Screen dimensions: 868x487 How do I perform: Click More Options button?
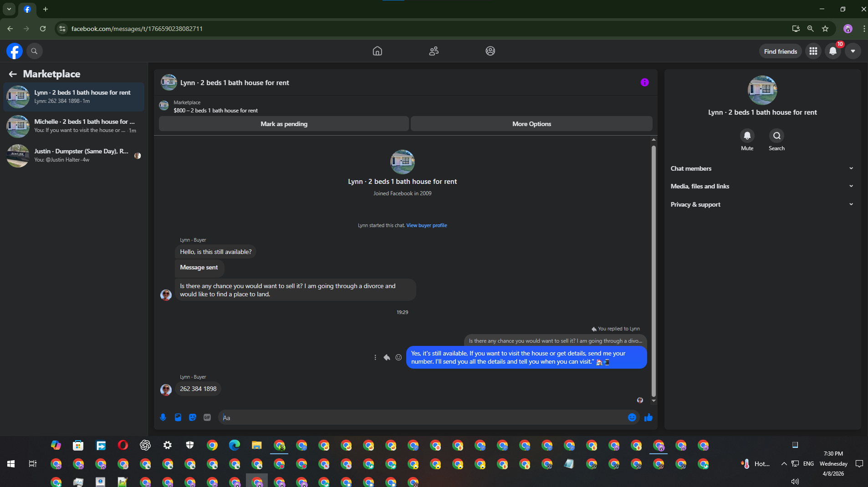coord(531,124)
